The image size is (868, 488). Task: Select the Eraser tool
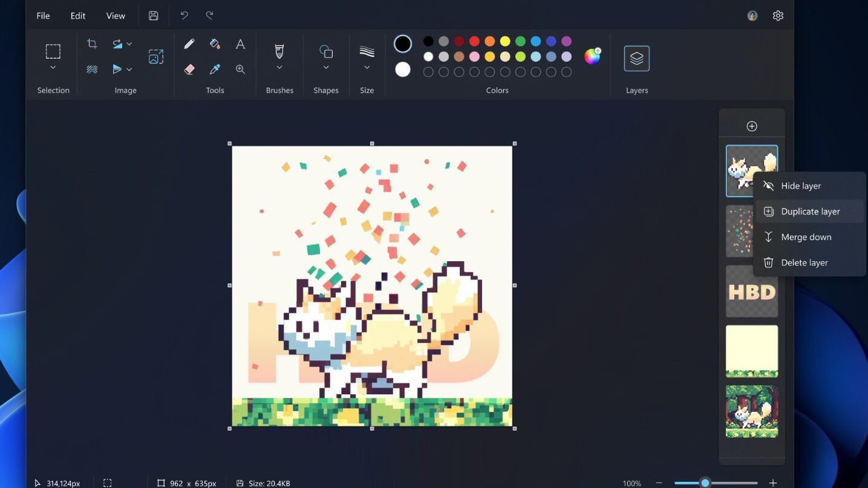click(x=189, y=70)
